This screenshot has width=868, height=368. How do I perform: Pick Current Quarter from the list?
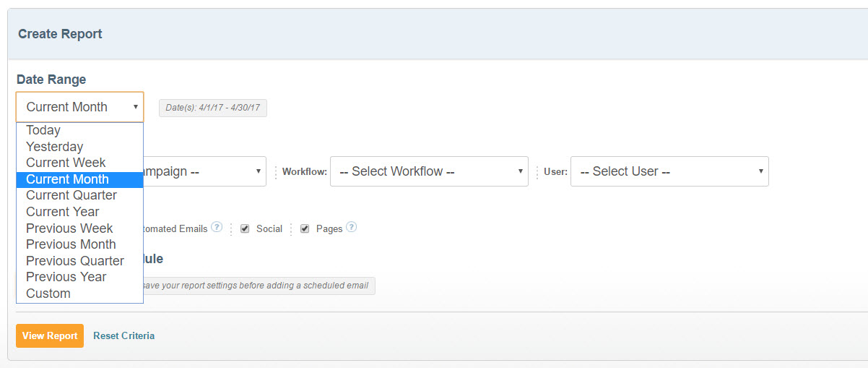point(79,195)
